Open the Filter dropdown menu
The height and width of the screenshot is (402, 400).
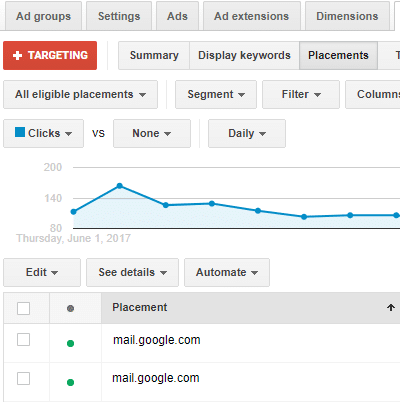[301, 94]
